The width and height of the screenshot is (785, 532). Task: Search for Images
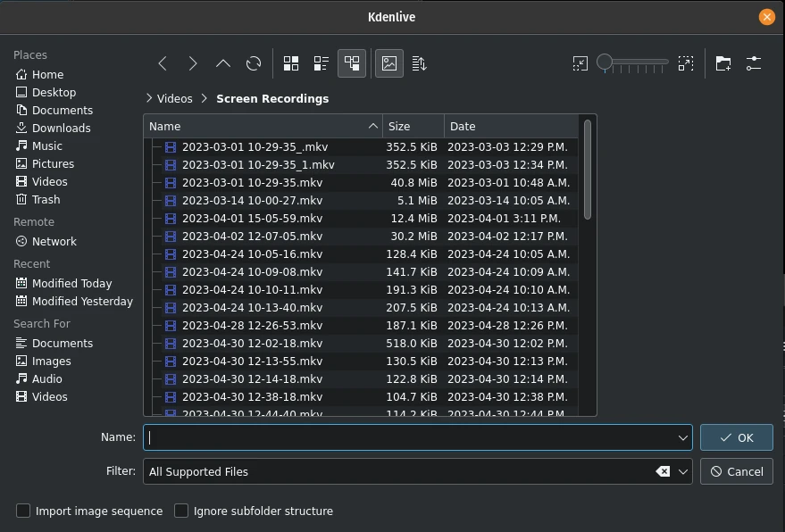[x=44, y=361]
